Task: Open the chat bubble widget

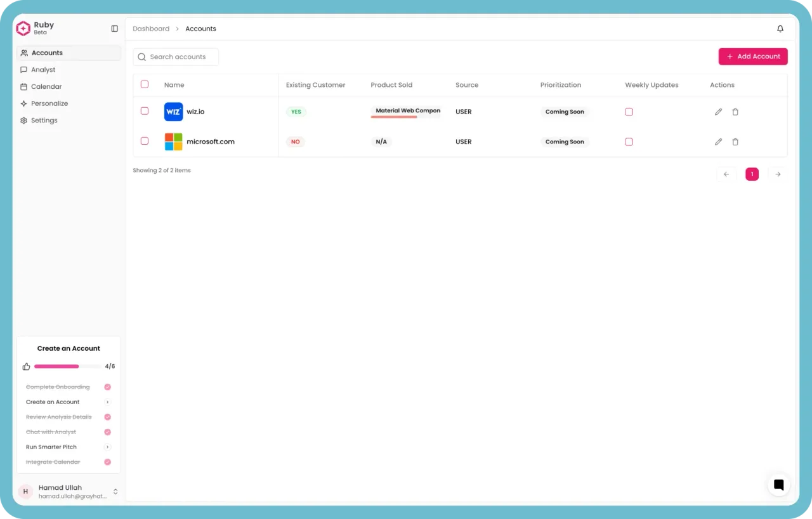Action: pyautogui.click(x=779, y=485)
